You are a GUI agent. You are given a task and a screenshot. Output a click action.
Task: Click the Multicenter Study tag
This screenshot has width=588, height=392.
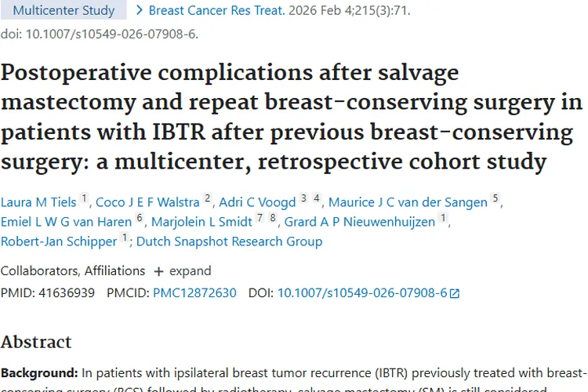tap(64, 11)
